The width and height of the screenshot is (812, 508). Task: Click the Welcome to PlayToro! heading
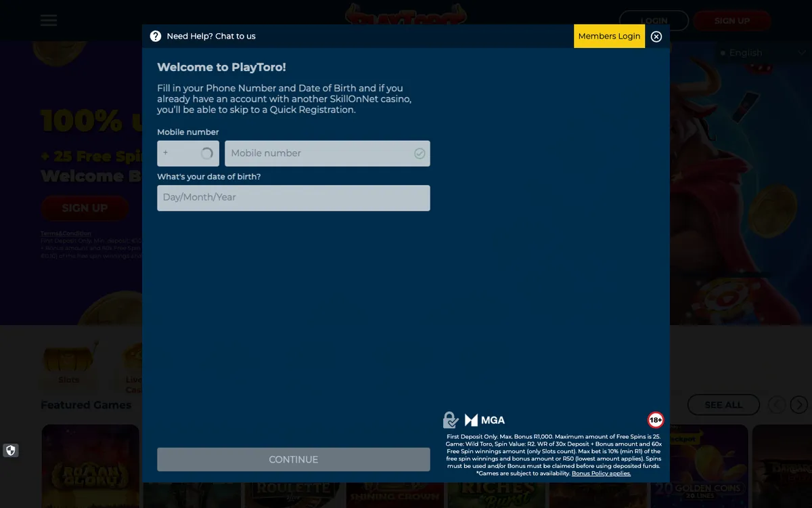[x=221, y=67]
